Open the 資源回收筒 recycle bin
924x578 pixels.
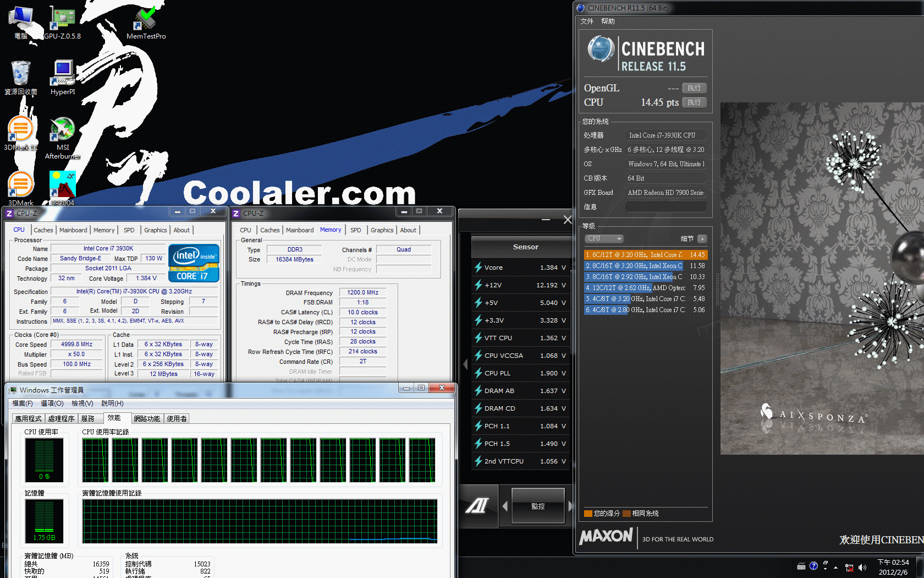(21, 78)
